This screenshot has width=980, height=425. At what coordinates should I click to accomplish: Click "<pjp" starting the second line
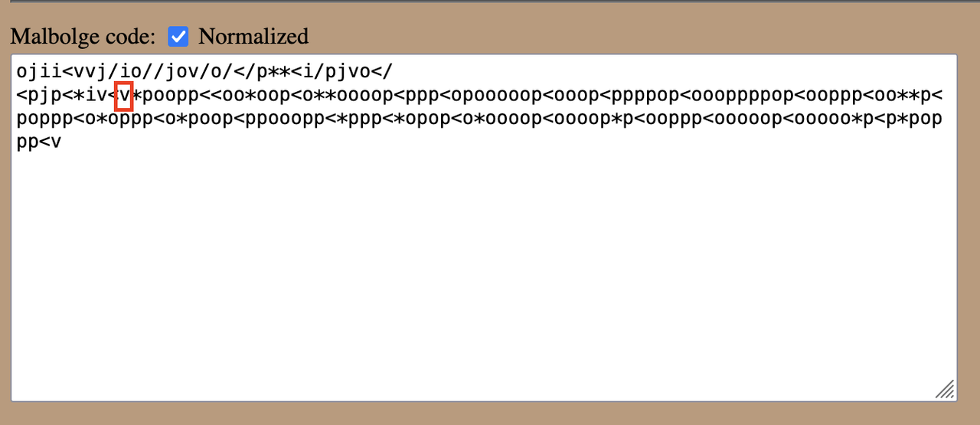point(39,96)
